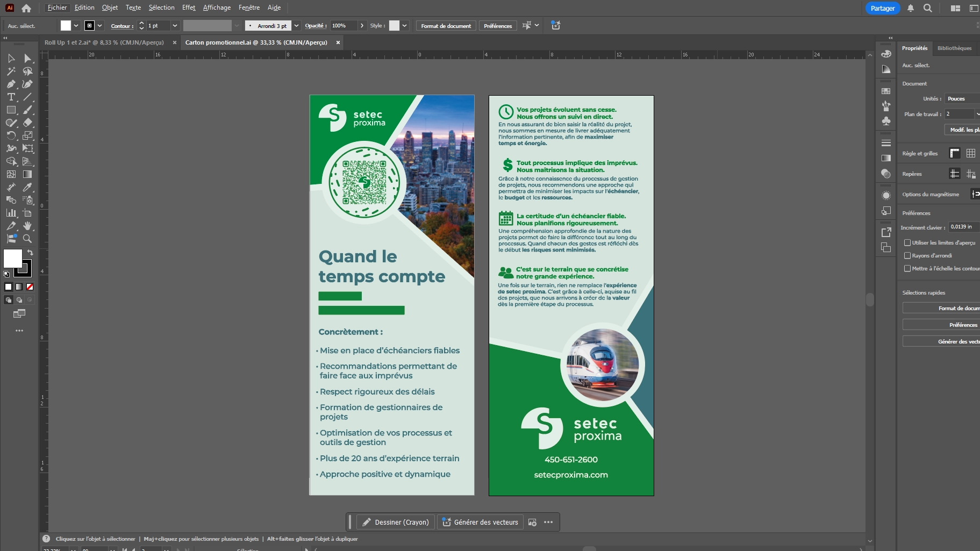Screen dimensions: 980x551
Task: Select the Pen tool
Action: [11, 84]
